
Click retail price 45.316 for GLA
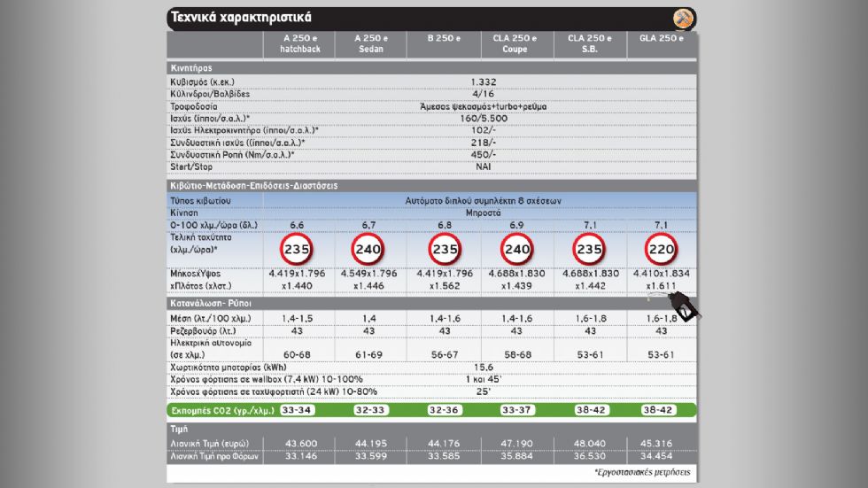[x=656, y=444]
